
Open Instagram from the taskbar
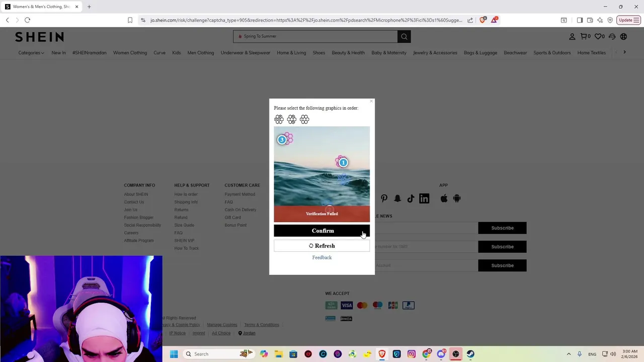[412, 354]
